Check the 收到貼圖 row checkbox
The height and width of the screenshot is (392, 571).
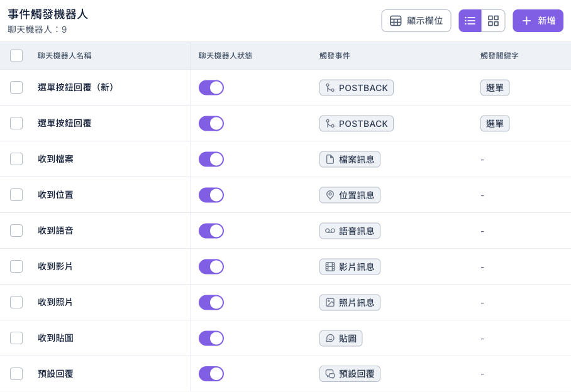[16, 338]
